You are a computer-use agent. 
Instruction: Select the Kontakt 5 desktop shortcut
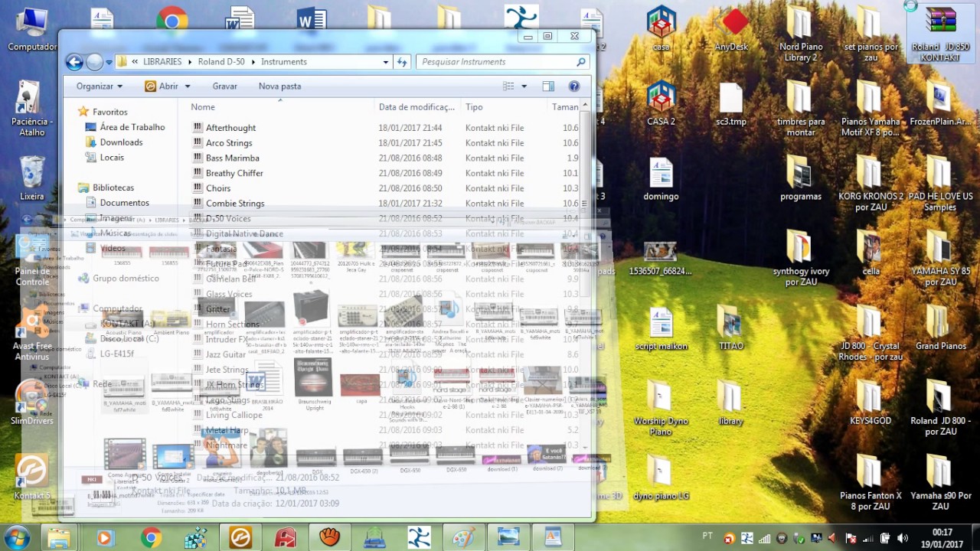tap(32, 478)
